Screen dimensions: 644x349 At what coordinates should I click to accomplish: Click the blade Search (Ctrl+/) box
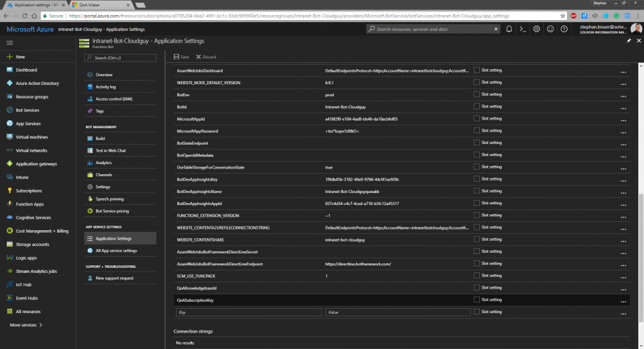tap(120, 58)
